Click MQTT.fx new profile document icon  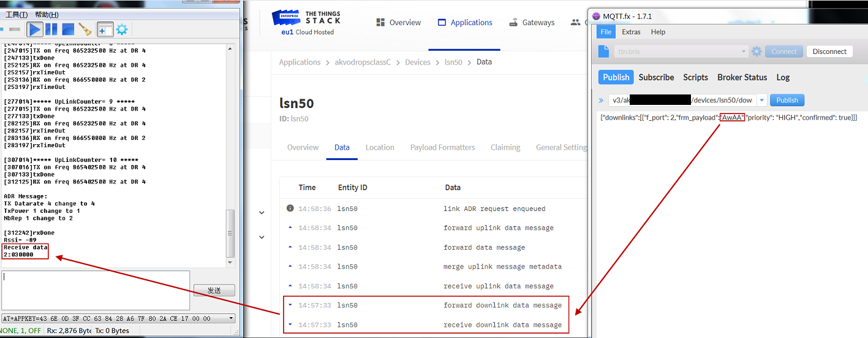point(604,52)
